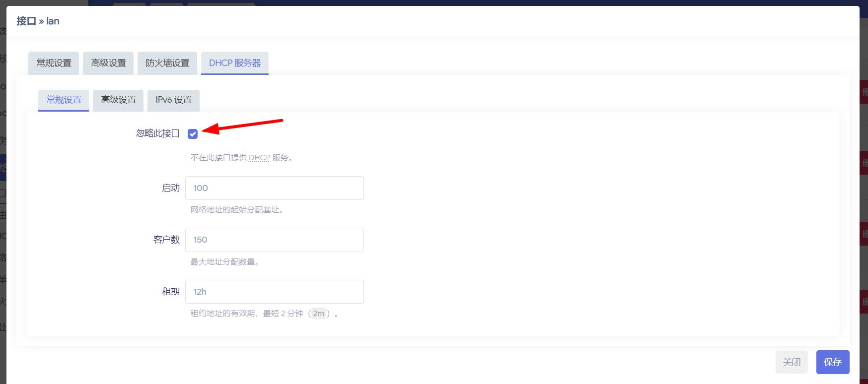
Task: Switch to 防火墙设置 tab
Action: point(167,63)
